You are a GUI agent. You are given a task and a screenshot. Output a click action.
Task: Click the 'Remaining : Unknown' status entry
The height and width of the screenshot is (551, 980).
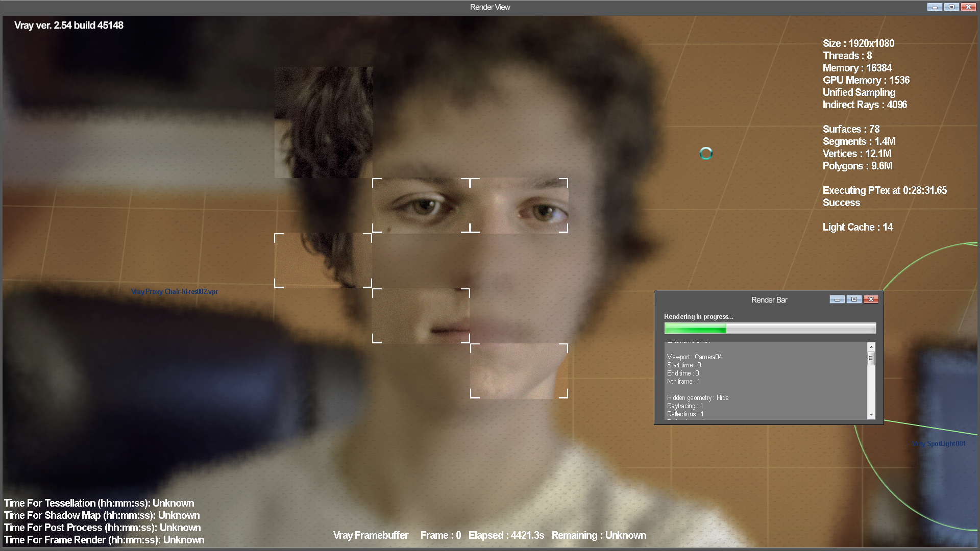click(599, 535)
